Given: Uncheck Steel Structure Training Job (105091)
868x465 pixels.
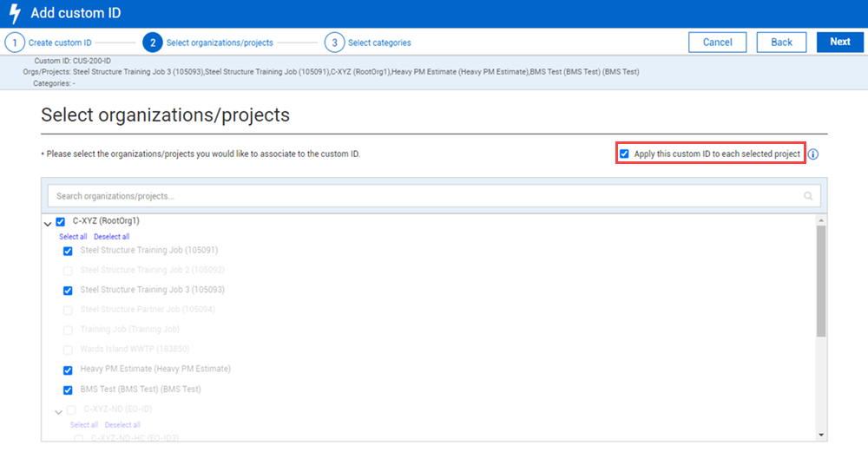Looking at the screenshot, I should (x=68, y=251).
